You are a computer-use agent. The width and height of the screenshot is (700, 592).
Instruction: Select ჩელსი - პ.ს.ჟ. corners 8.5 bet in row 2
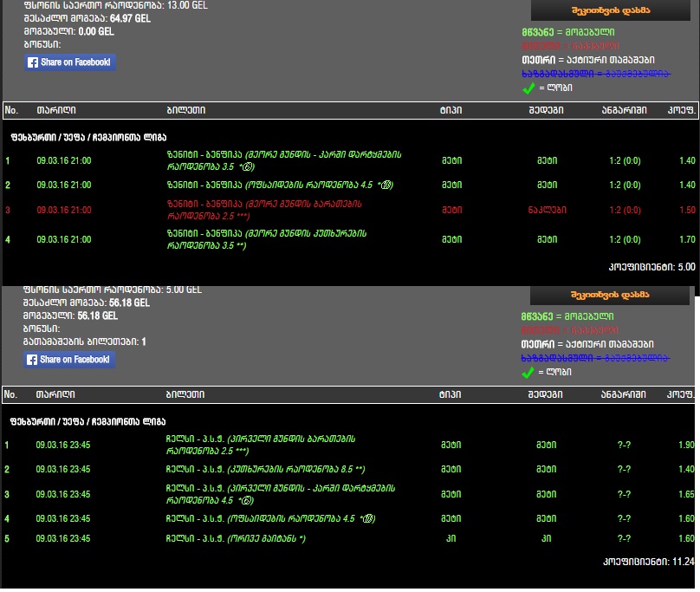pos(266,470)
